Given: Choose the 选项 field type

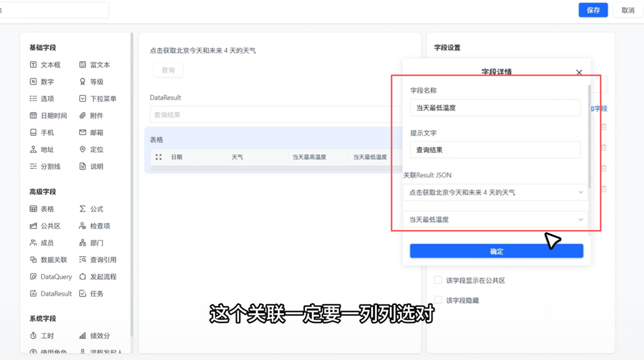Looking at the screenshot, I should (x=42, y=98).
